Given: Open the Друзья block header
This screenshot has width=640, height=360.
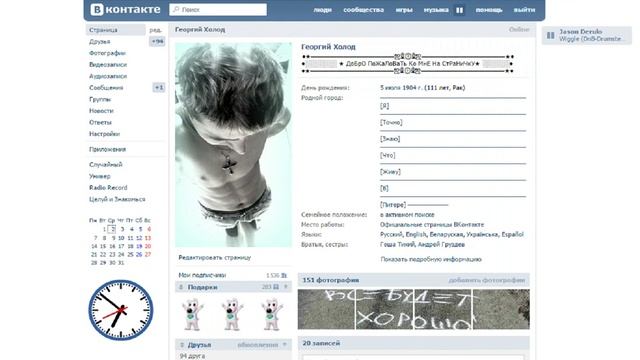Looking at the screenshot, I should point(199,345).
